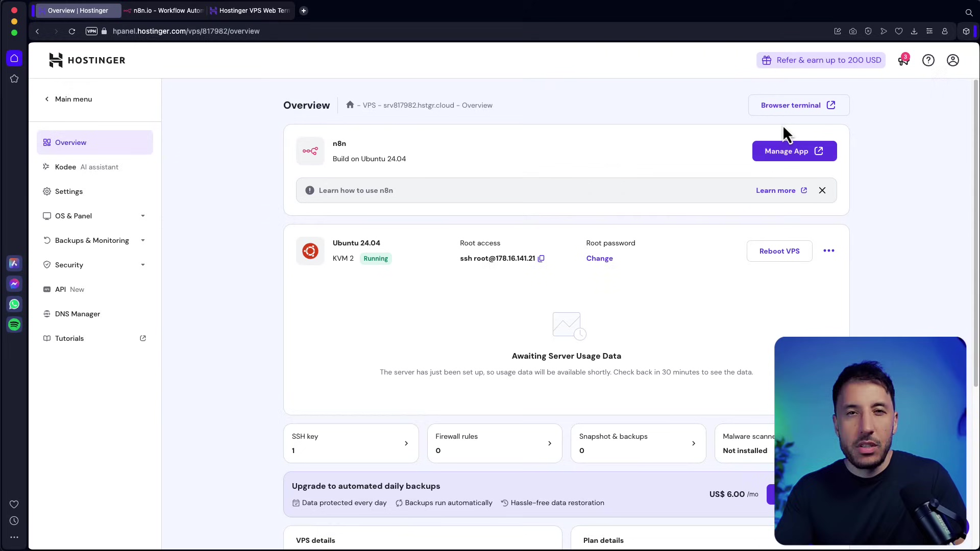This screenshot has height=551, width=980.
Task: Open API in the sidebar
Action: [x=94, y=289]
